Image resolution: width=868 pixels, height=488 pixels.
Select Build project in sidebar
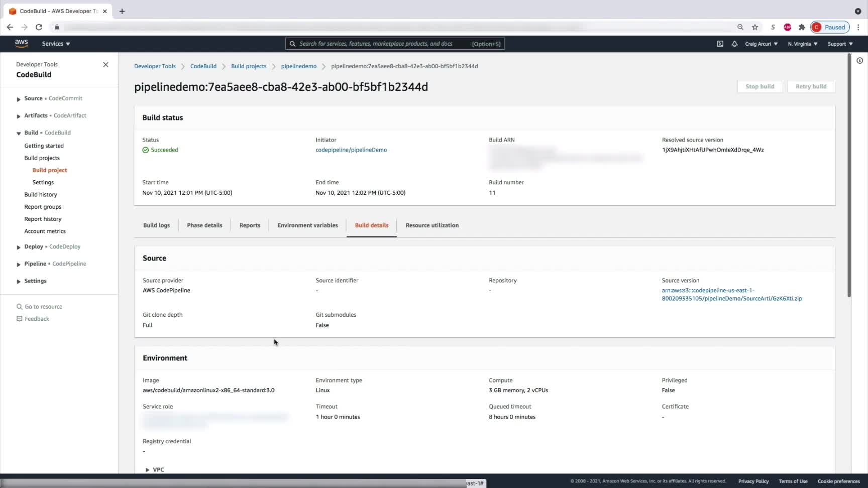click(x=50, y=170)
